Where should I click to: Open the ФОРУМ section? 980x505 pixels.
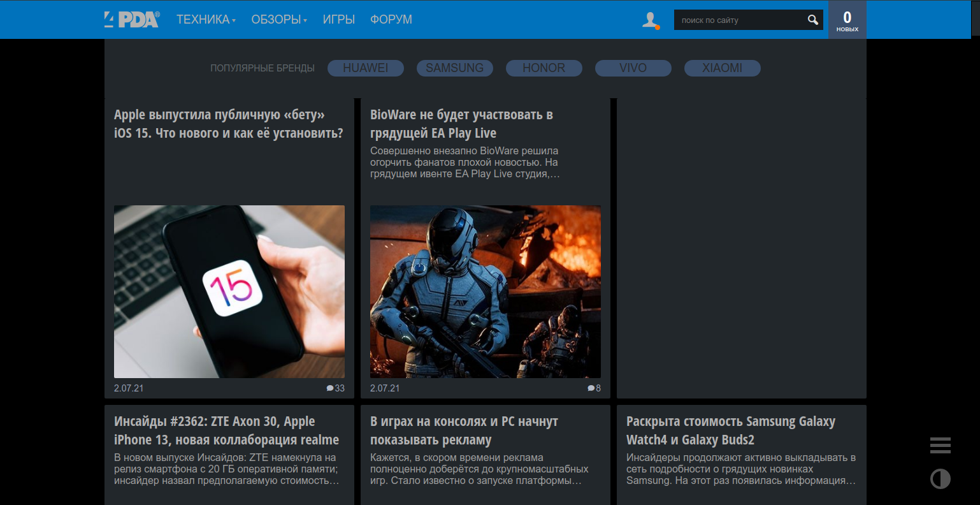[x=391, y=20]
